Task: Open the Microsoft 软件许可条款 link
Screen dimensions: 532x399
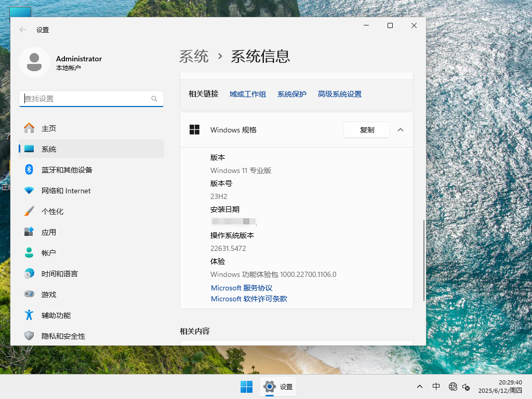Action: click(249, 299)
